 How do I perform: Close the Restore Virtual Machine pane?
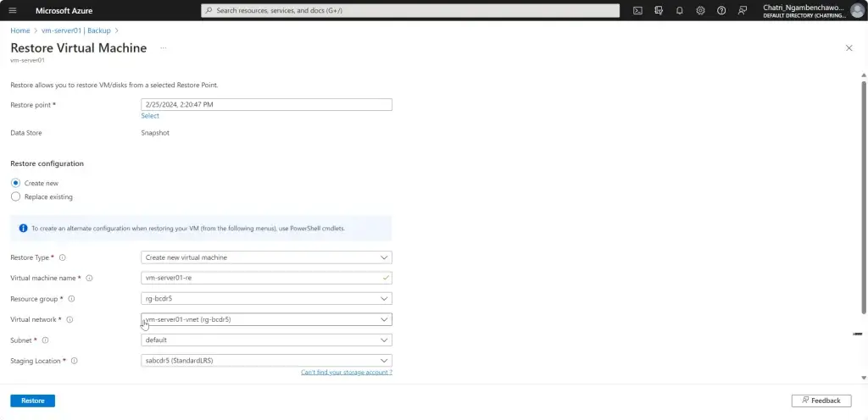point(849,48)
